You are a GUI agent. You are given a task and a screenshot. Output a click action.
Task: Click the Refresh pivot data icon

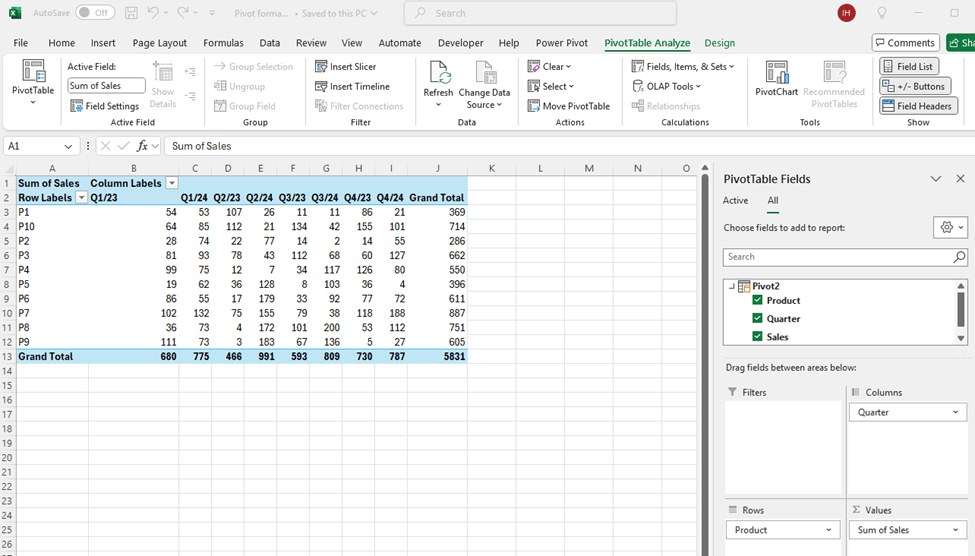coord(438,73)
